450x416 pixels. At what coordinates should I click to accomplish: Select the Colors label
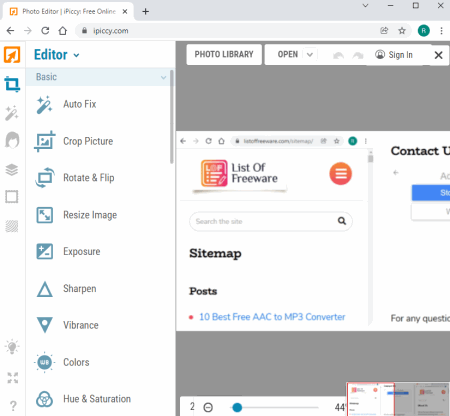[x=76, y=362]
